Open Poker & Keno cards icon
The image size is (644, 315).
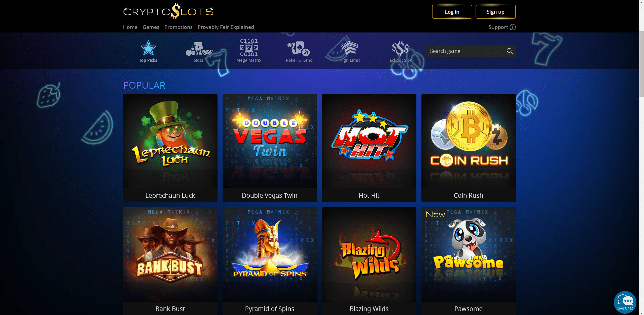pyautogui.click(x=299, y=48)
